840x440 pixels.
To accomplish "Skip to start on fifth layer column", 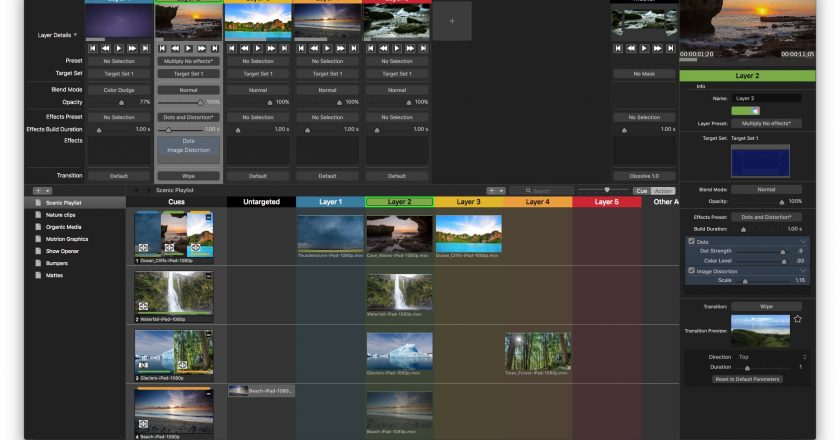I will (371, 48).
